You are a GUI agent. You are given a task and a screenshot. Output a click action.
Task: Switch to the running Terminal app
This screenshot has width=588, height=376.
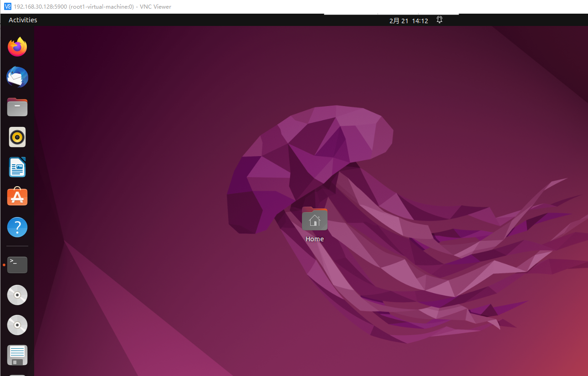(x=17, y=264)
